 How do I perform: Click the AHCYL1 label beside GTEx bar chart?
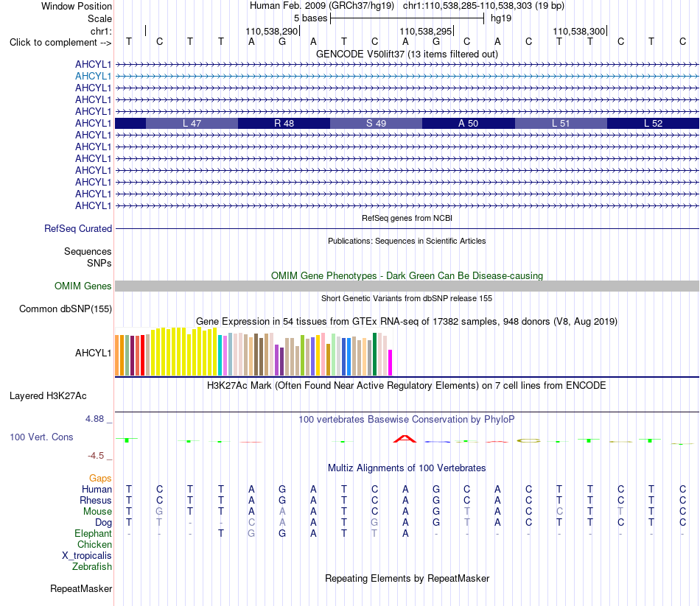[x=93, y=353]
